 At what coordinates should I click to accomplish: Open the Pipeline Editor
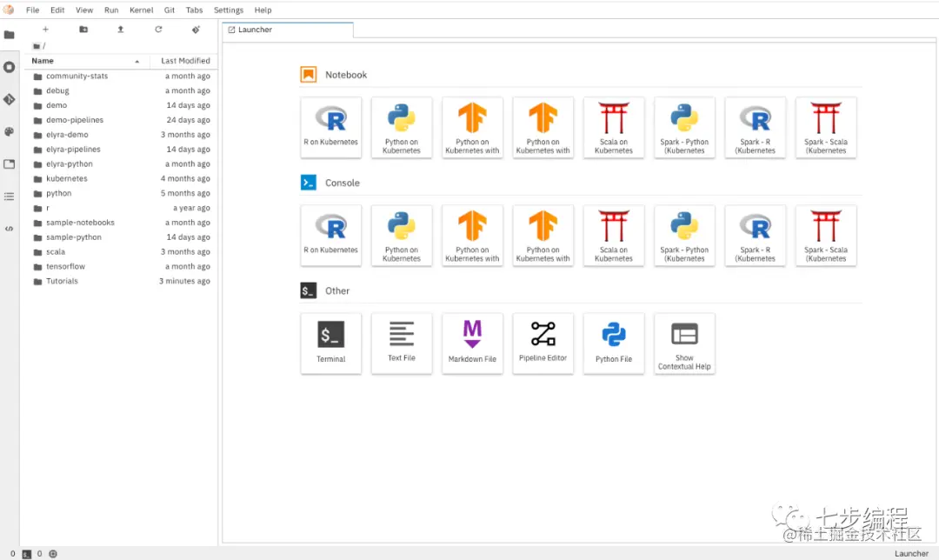coord(543,343)
